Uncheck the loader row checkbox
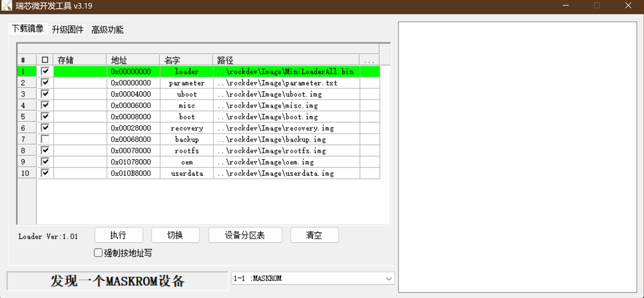This screenshot has width=644, height=298. coord(45,71)
